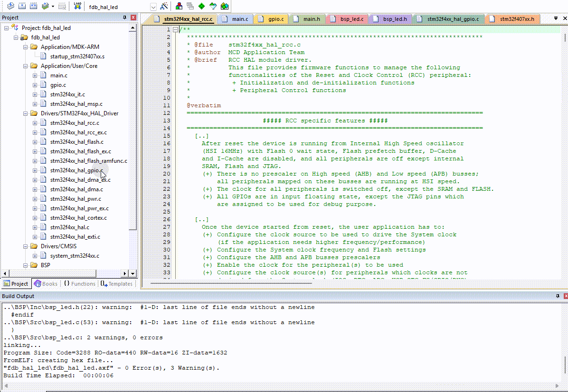This screenshot has height=392, width=568.
Task: Open the Templates tab in the Project panel
Action: click(117, 284)
